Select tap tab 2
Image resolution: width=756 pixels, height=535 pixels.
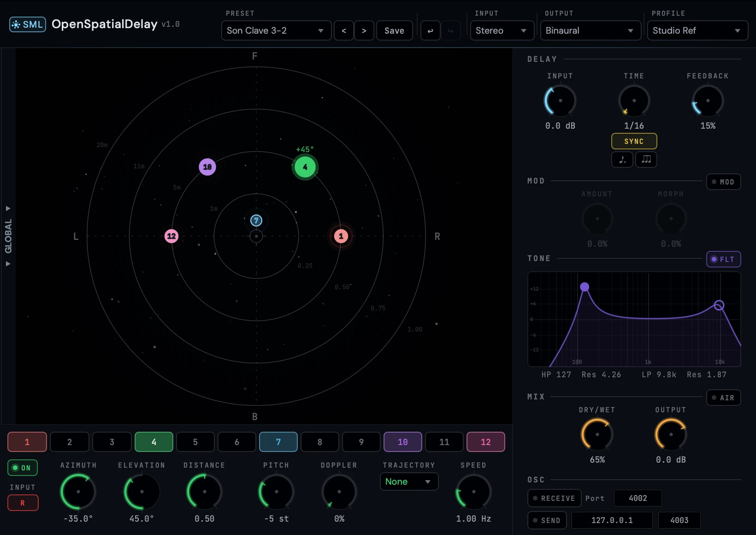click(x=70, y=442)
